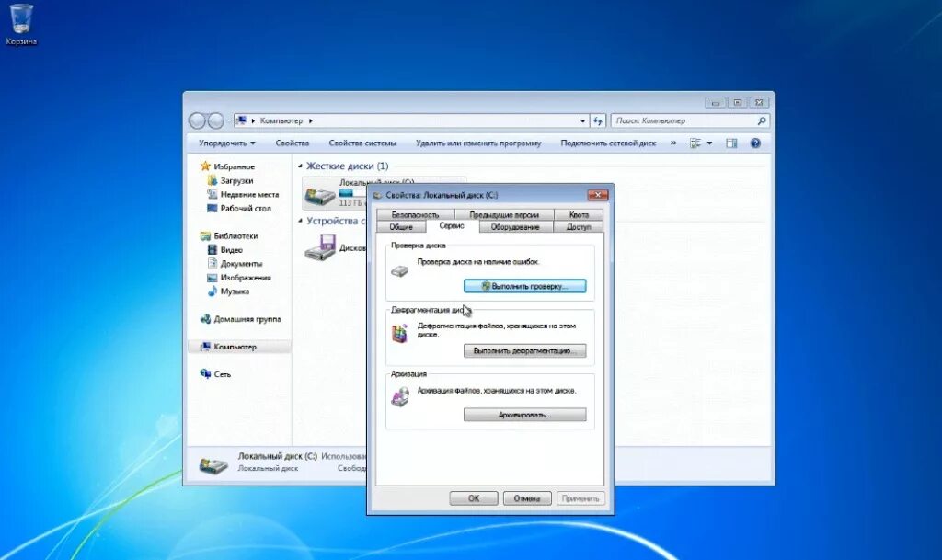Click the backup (Архивация) icon in dialog
Screen dimensions: 942x560
[400, 396]
